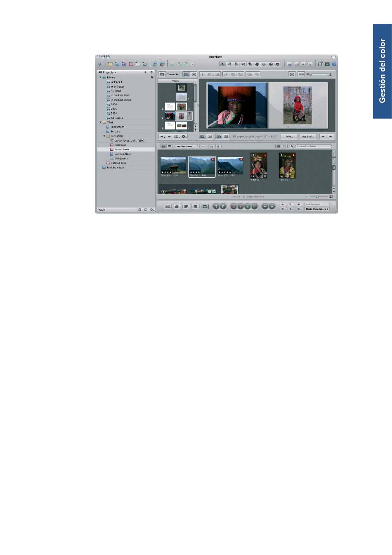The image size is (392, 555).
Task: Switch browser to grid view
Action: click(163, 146)
